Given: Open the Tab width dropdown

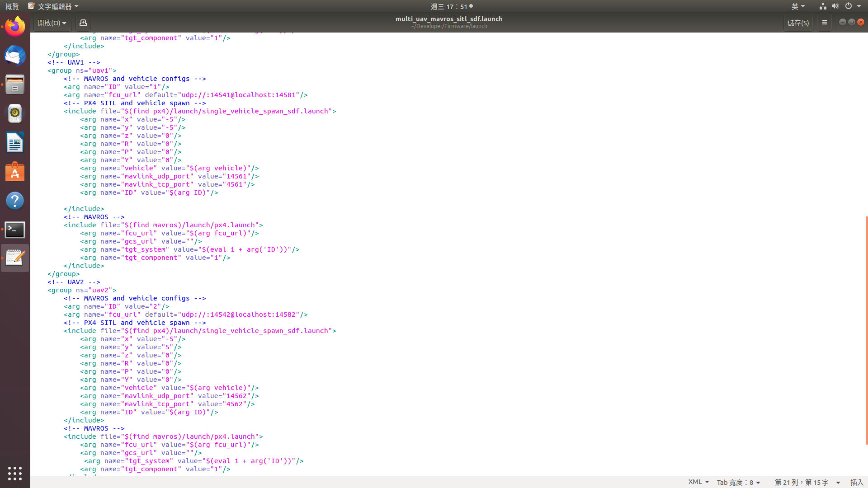Looking at the screenshot, I should pos(739,482).
